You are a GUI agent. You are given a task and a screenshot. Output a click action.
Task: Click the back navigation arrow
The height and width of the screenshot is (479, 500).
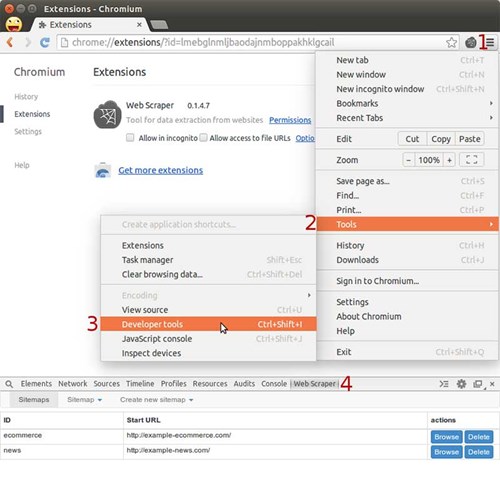[10, 42]
